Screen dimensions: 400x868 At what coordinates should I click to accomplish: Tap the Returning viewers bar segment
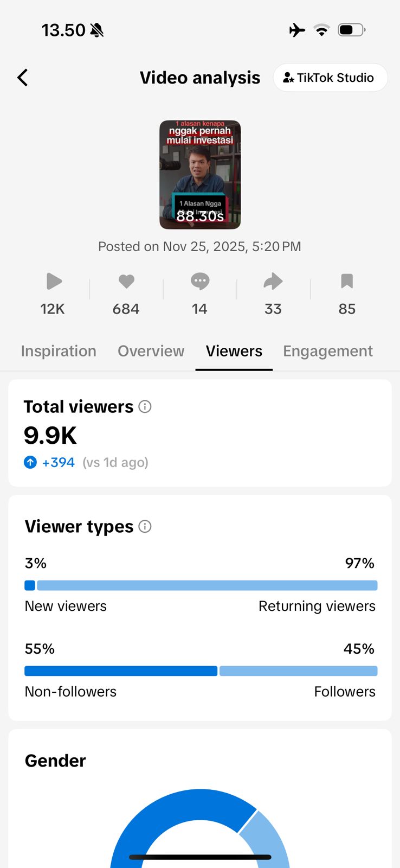[207, 585]
